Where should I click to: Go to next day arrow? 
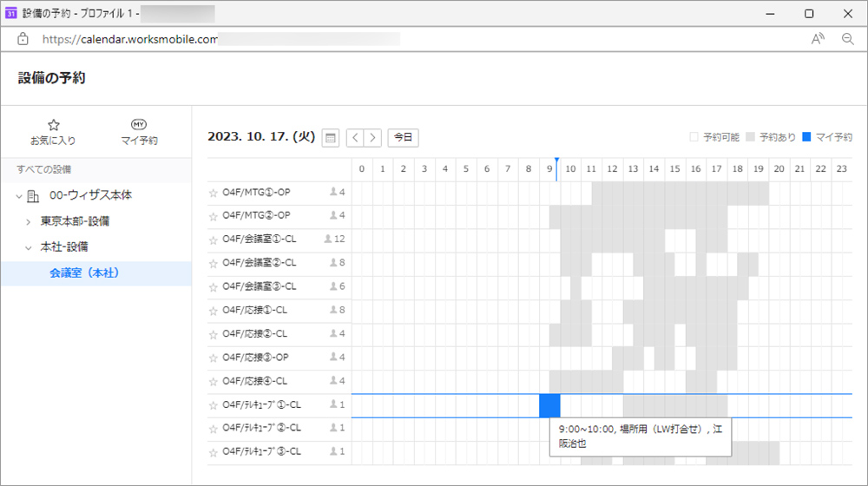[372, 137]
